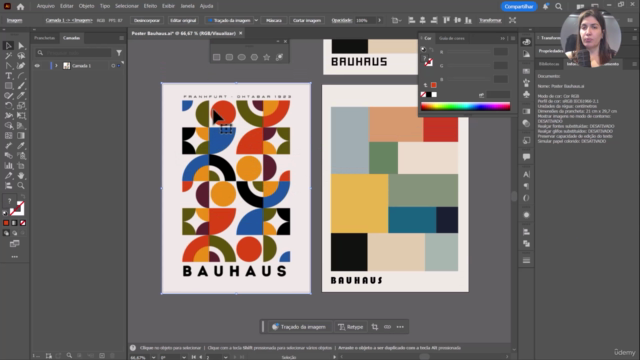Click Retype in contextual task bar
Screen dimensions: 640x360
[351, 327]
